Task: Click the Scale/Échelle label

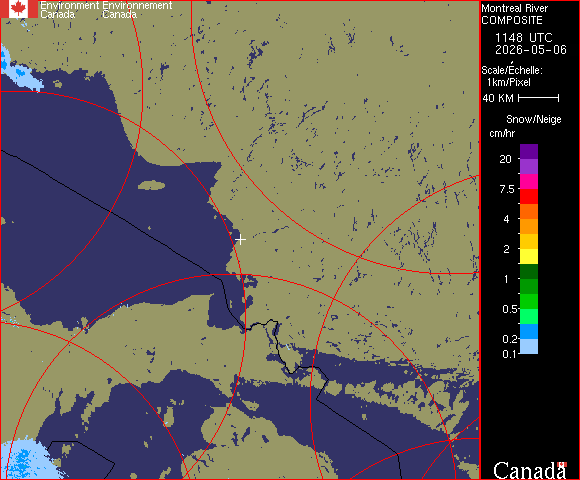Action: (512, 70)
